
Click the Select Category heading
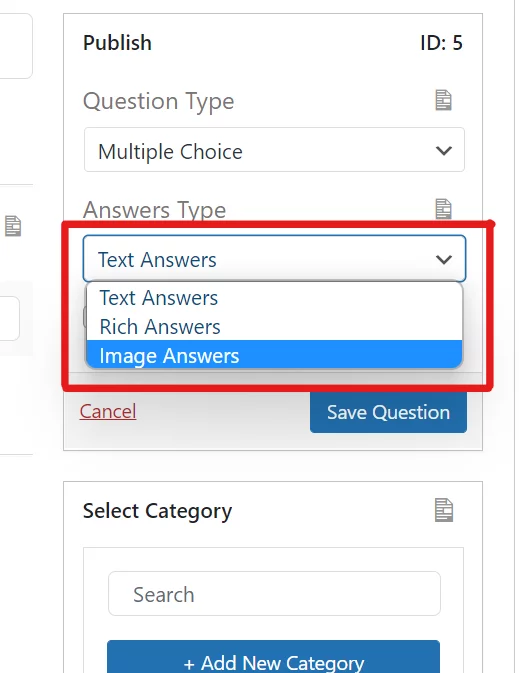pos(157,511)
